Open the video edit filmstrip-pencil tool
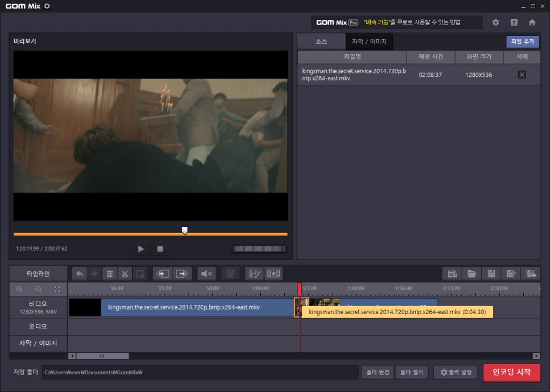This screenshot has height=392, width=550. 254,274
